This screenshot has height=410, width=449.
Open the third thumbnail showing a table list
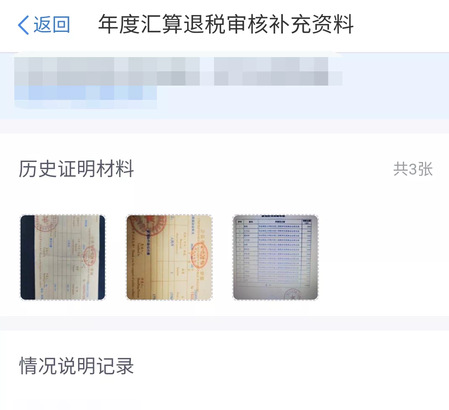click(275, 257)
